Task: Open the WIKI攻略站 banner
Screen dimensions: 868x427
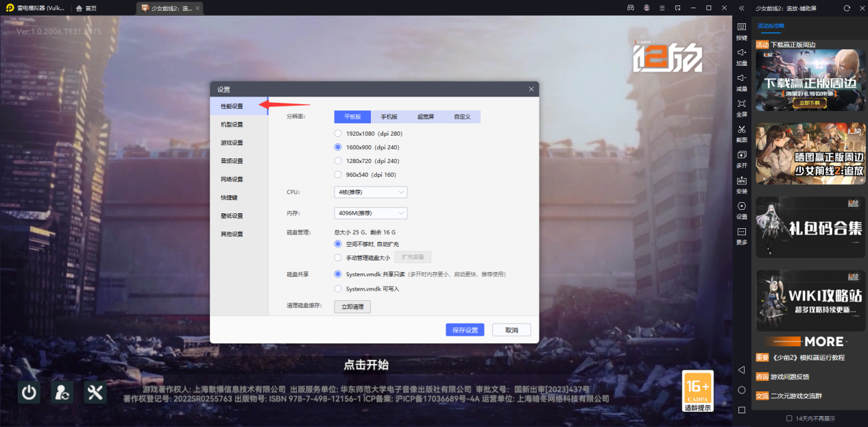Action: click(810, 301)
